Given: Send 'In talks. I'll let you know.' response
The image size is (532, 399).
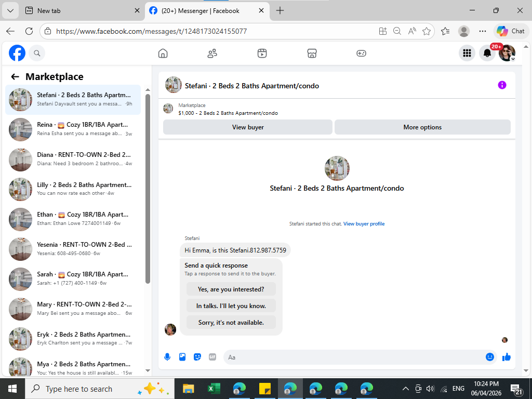Looking at the screenshot, I should (231, 306).
